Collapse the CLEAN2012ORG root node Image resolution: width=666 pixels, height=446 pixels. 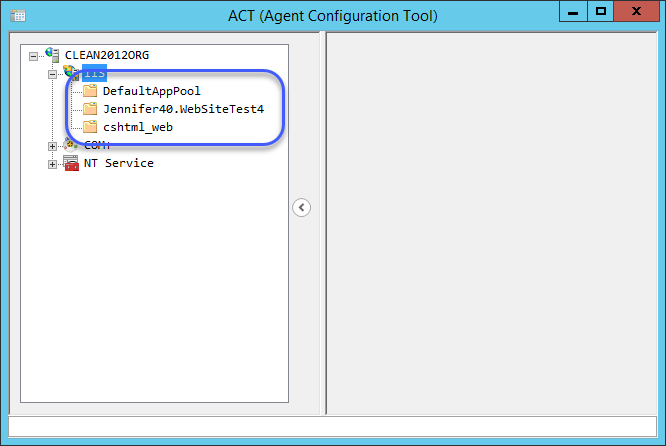pos(33,56)
